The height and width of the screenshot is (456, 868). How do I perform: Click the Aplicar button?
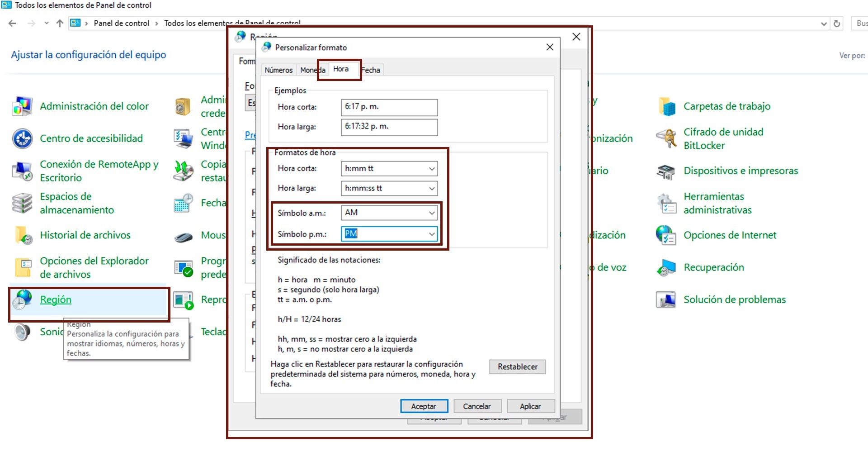tap(530, 406)
